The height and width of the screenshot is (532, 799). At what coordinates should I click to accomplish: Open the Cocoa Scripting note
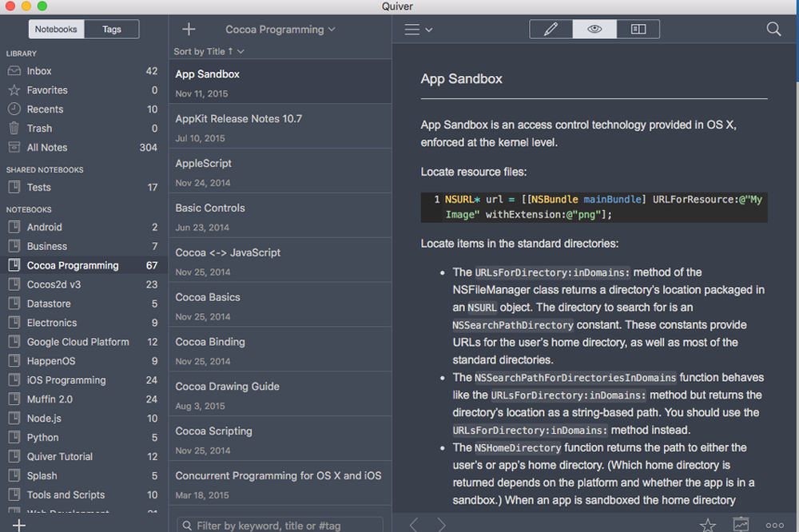280,439
